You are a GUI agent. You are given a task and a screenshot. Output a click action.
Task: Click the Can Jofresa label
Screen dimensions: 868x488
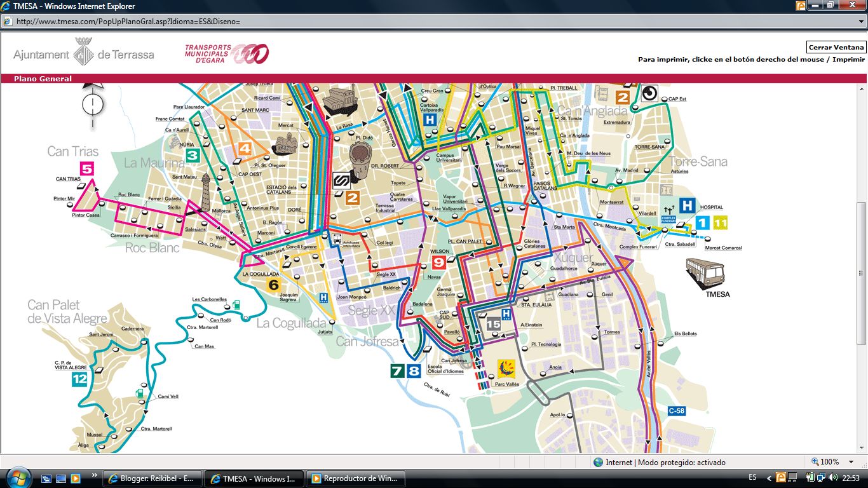[x=368, y=341]
